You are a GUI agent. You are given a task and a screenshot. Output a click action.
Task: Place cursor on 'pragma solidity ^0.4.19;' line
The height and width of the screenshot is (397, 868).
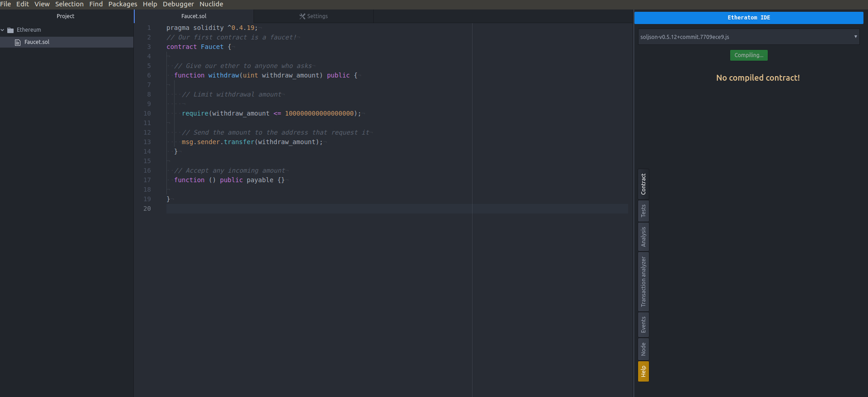point(212,28)
